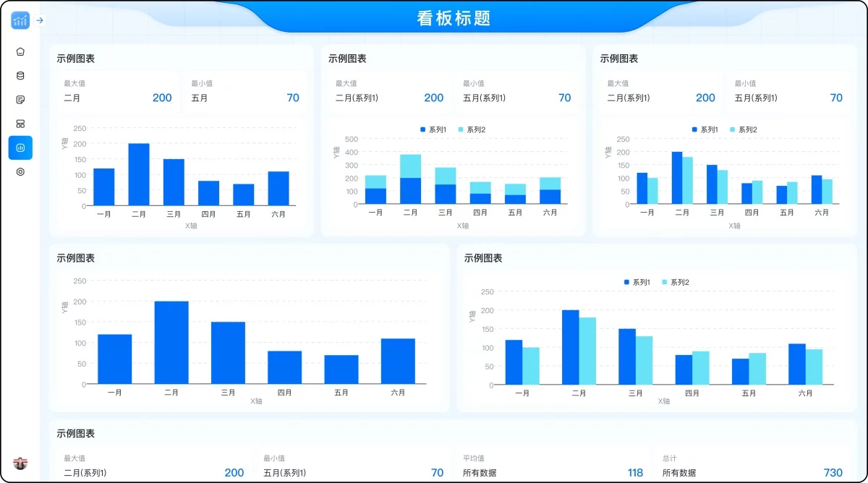Image resolution: width=868 pixels, height=483 pixels.
Task: Click the avatar at the sidebar bottom
Action: coord(21,463)
